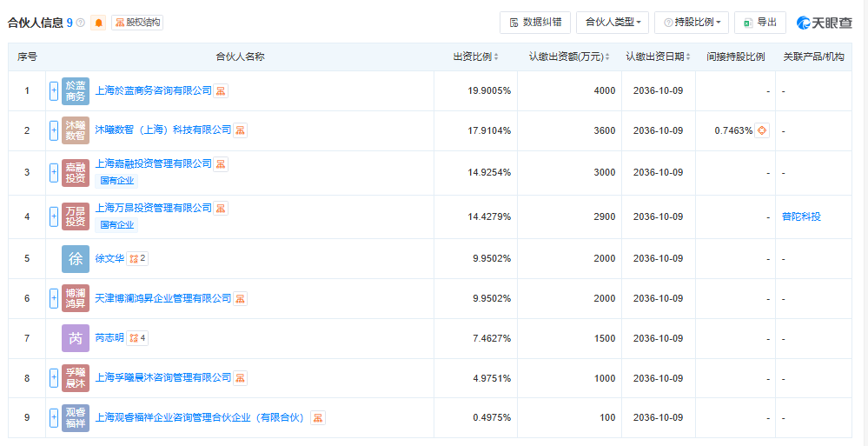The image size is (868, 446).
Task: Open 上海於蓝商务咨询有限公司 link
Action: tap(153, 91)
